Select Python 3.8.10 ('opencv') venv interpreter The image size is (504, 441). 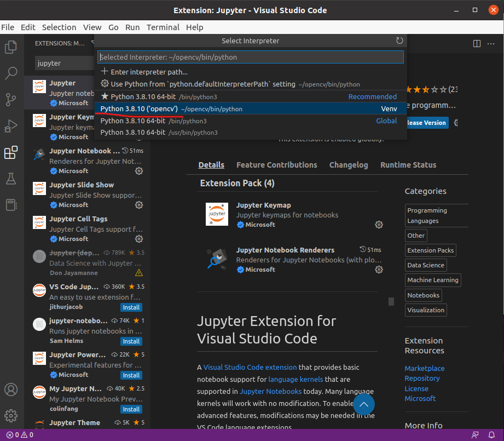pyautogui.click(x=251, y=108)
